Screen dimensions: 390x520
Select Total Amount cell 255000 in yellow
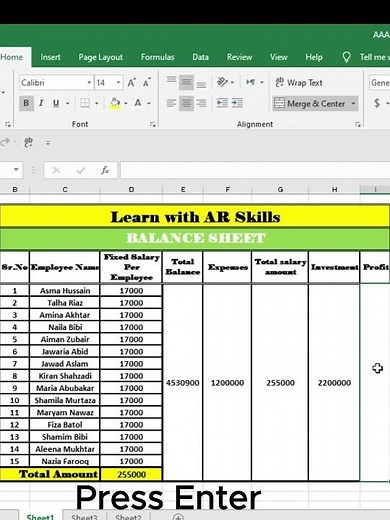click(x=131, y=474)
